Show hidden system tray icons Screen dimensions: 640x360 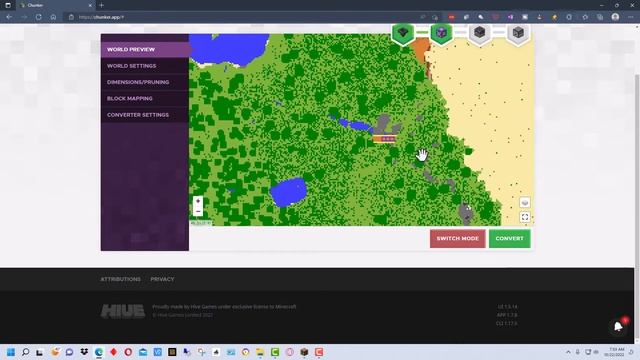point(568,352)
